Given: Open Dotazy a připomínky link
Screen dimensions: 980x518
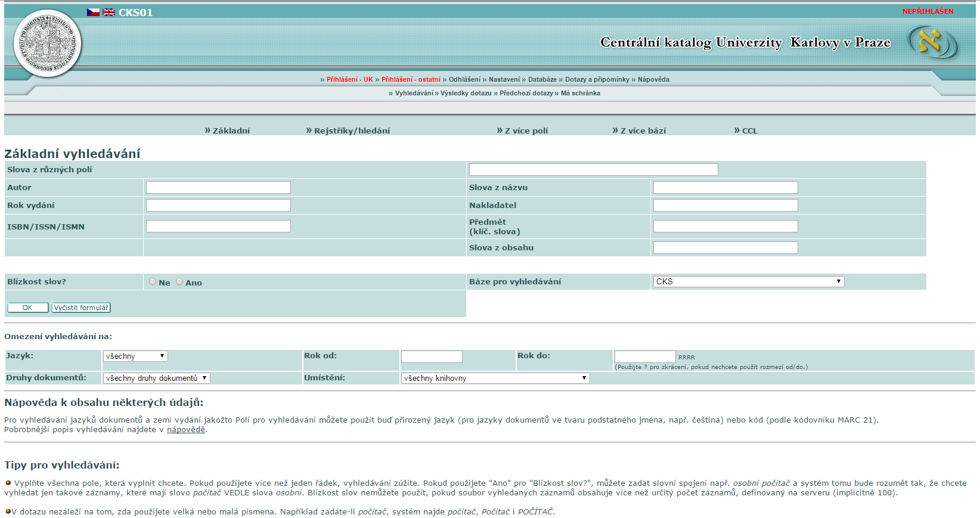Looking at the screenshot, I should point(597,79).
